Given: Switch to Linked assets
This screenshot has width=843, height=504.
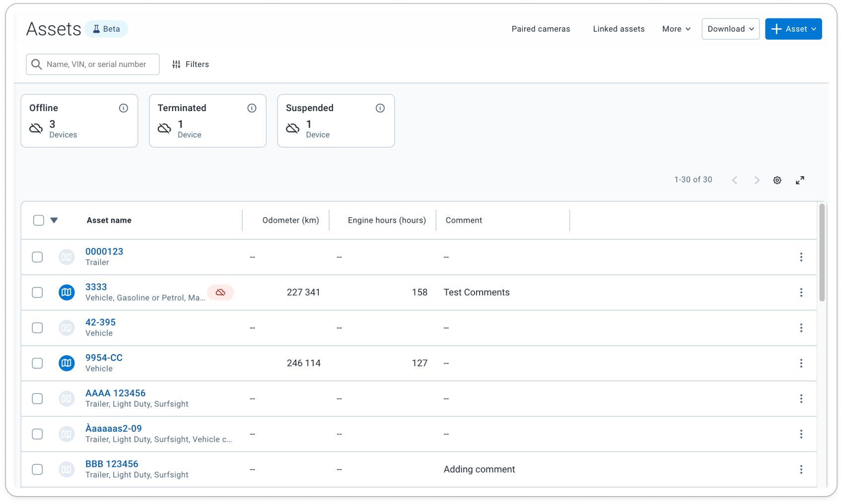Looking at the screenshot, I should coord(618,29).
